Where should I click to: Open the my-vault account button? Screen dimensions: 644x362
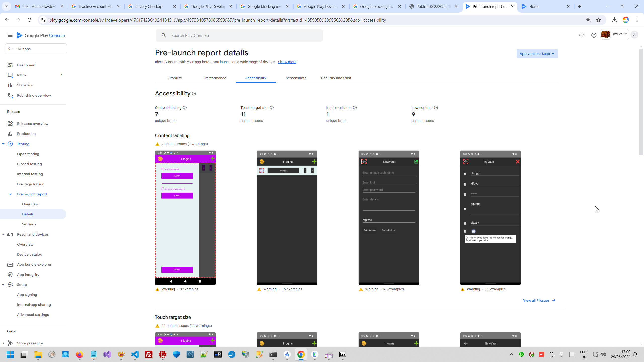click(614, 35)
